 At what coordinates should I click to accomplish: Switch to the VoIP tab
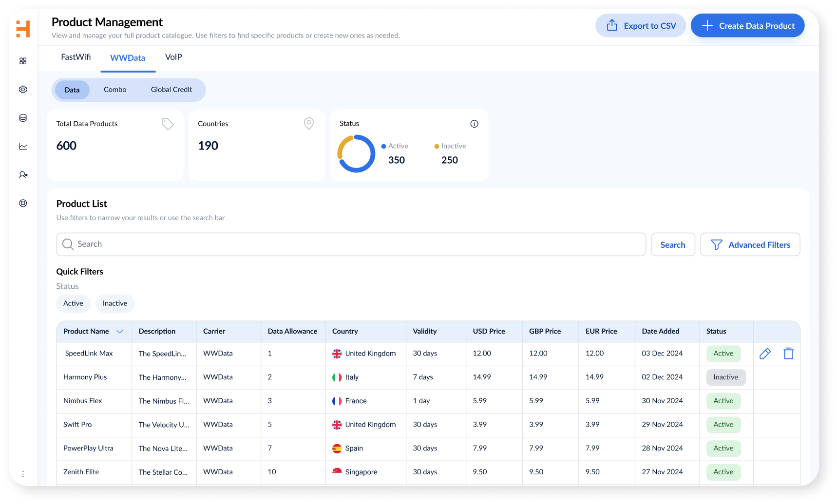pos(173,57)
